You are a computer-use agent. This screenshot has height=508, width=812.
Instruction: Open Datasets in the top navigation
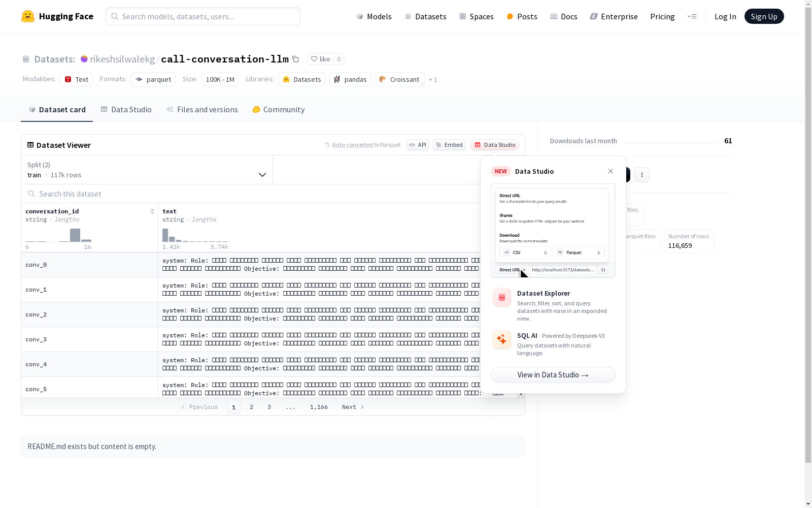tap(425, 16)
